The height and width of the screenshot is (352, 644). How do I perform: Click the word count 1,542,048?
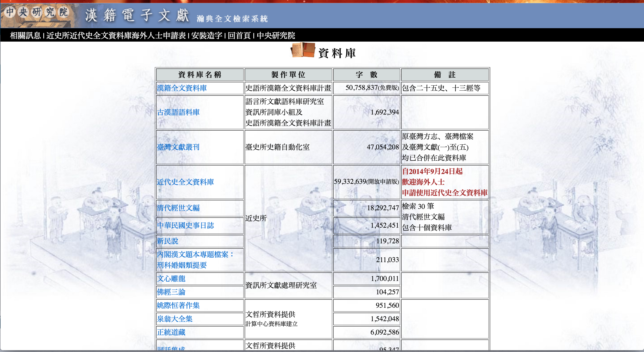(x=385, y=319)
